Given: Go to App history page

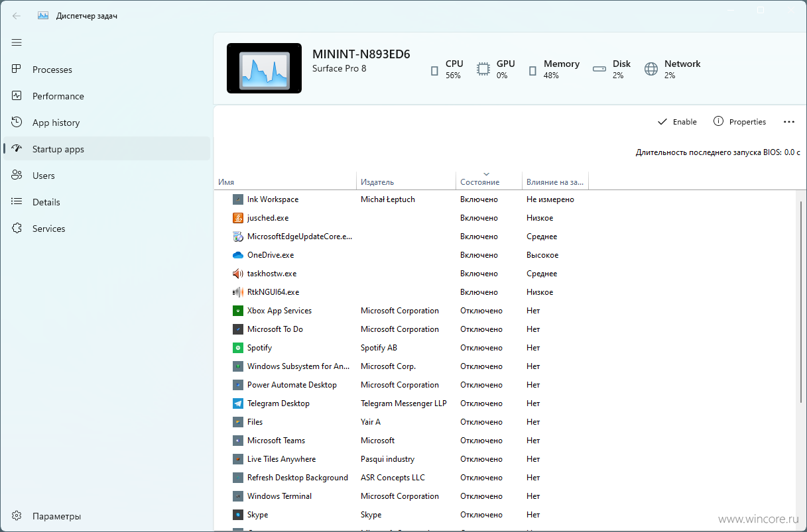Looking at the screenshot, I should click(x=107, y=123).
